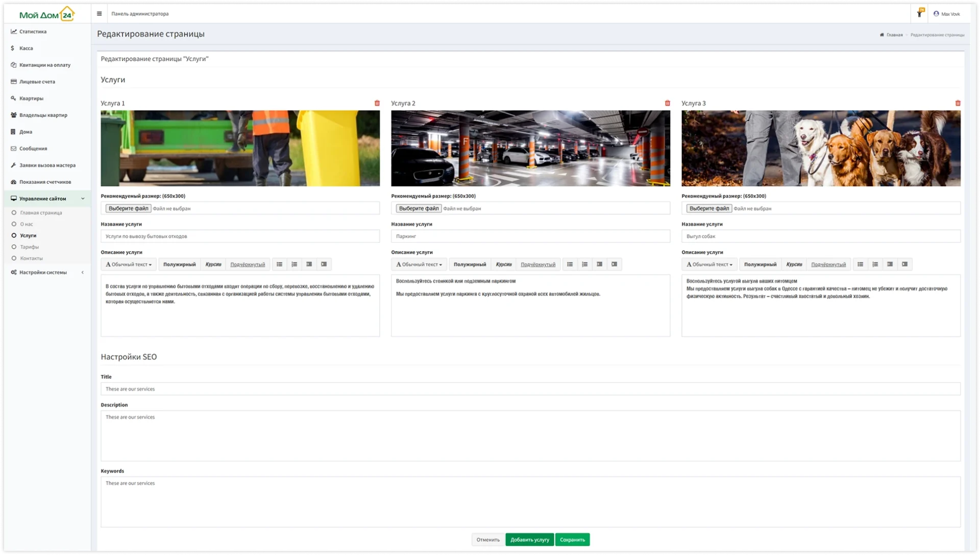Expand Настройки системы menu
Viewport: 980px width, 555px height.
(x=47, y=273)
